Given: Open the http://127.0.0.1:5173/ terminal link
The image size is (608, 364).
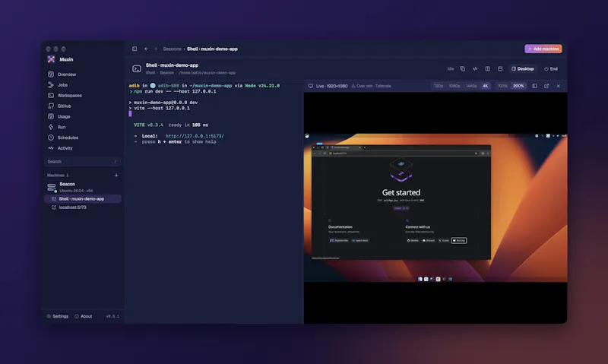Looking at the screenshot, I should [x=195, y=136].
